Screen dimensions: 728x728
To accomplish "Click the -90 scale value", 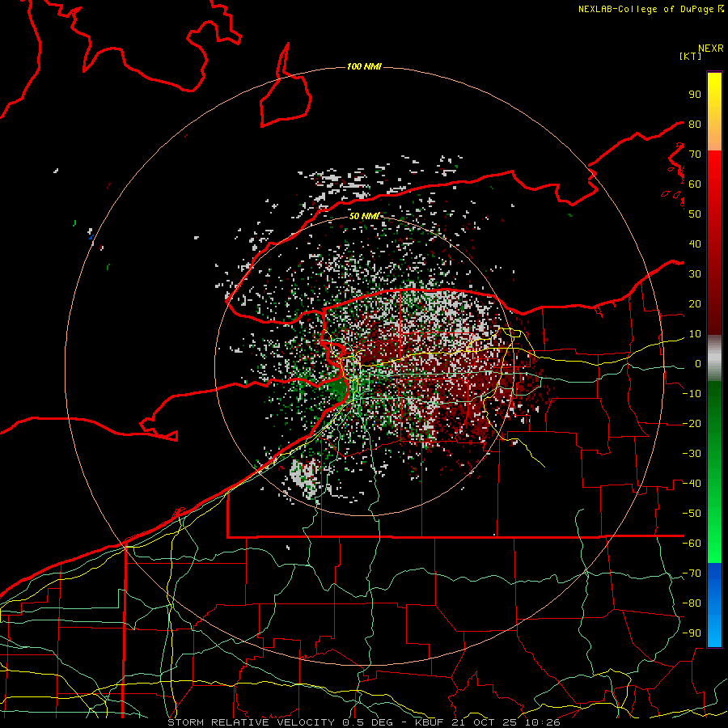I will pos(692,633).
